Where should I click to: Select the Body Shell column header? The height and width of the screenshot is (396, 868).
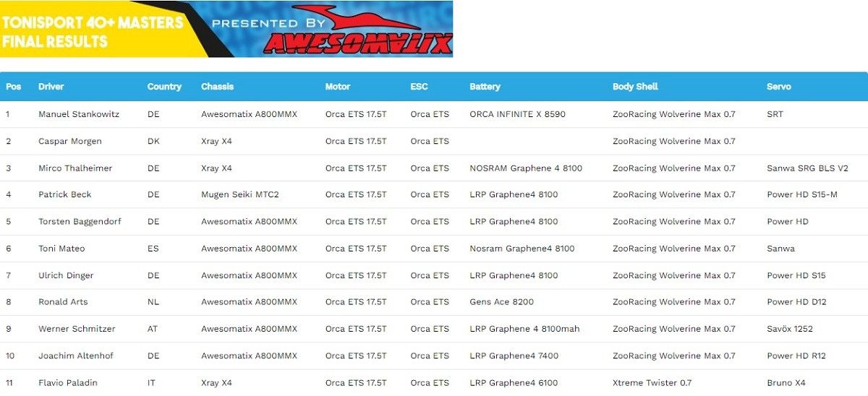(635, 87)
